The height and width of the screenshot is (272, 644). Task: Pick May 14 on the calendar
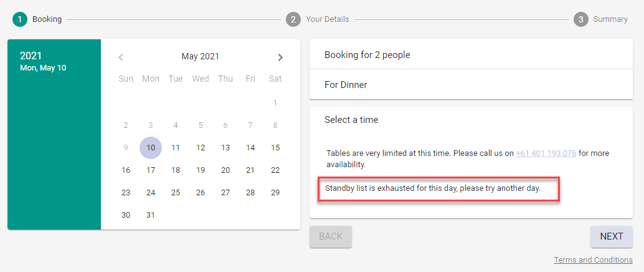point(250,148)
